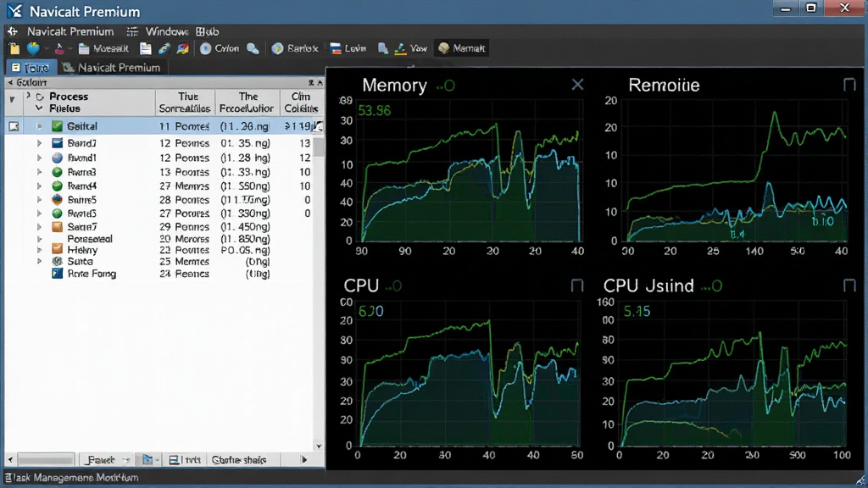Image resolution: width=868 pixels, height=488 pixels.
Task: Click the blue flag dropdown in bottom bar
Action: (150, 460)
